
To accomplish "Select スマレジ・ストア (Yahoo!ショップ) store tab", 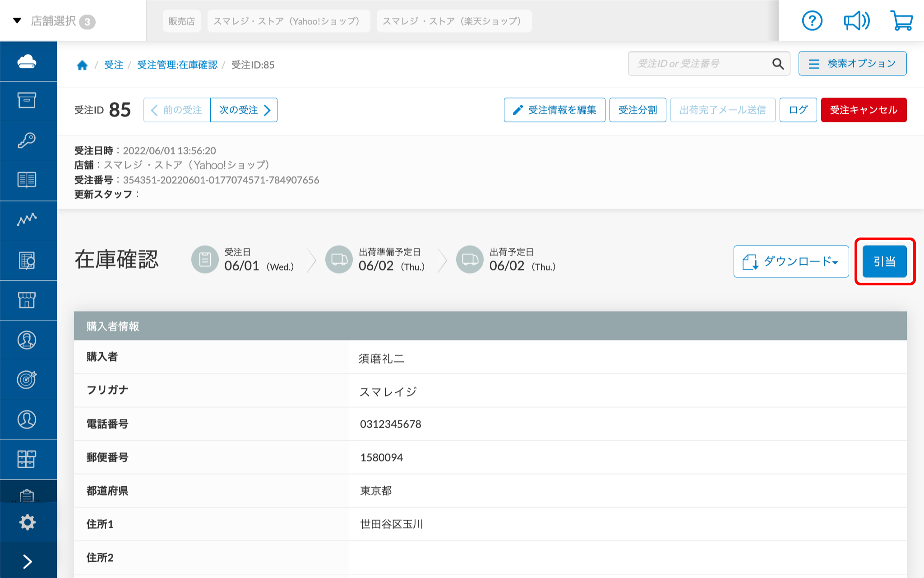I will 288,21.
